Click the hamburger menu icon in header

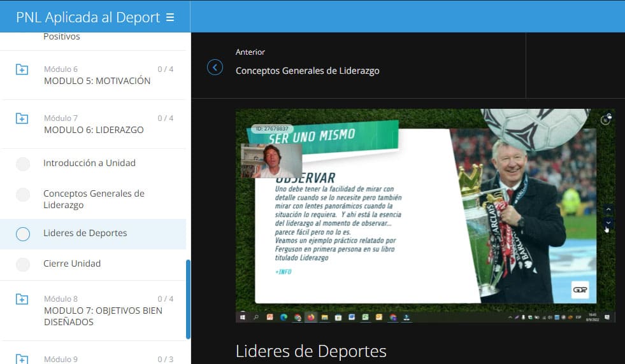170,18
